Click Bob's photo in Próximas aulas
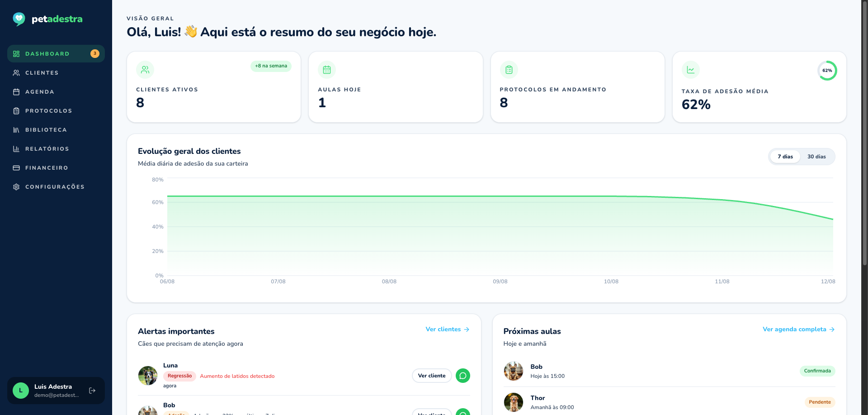This screenshot has width=868, height=415. pos(514,371)
